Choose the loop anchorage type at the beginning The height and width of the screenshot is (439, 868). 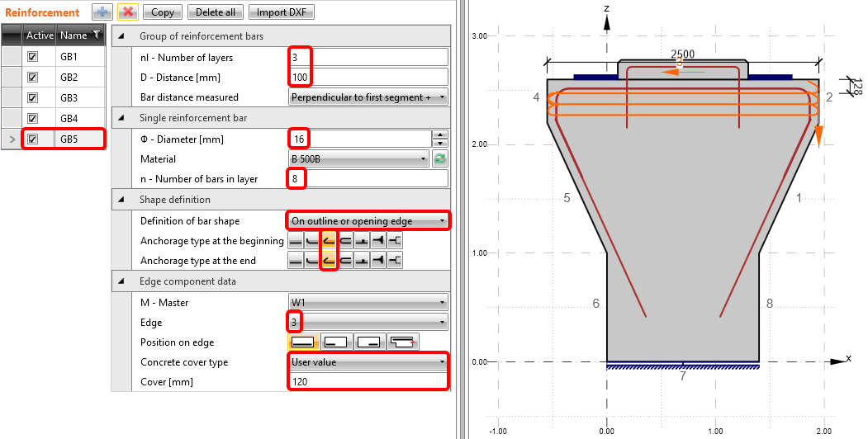coord(345,241)
